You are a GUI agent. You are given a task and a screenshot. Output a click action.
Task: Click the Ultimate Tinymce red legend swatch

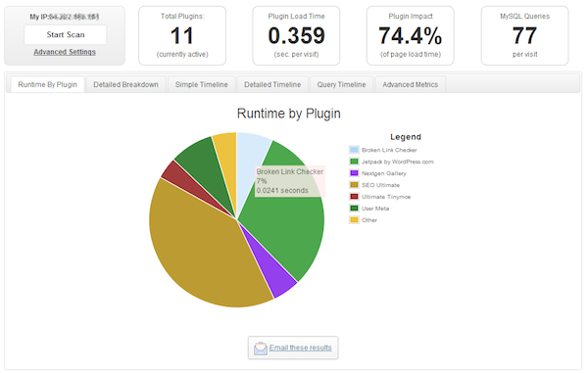pyautogui.click(x=354, y=196)
